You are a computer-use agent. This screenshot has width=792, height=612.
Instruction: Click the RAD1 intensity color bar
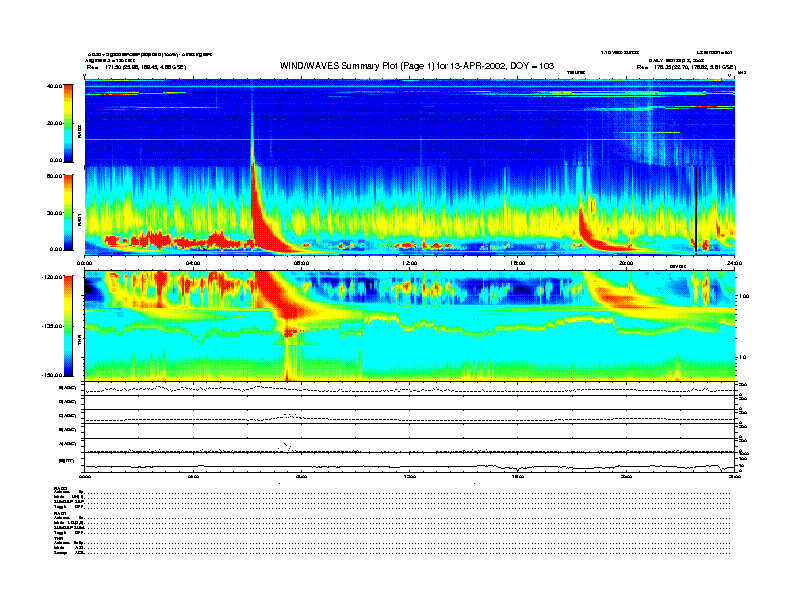coord(68,212)
